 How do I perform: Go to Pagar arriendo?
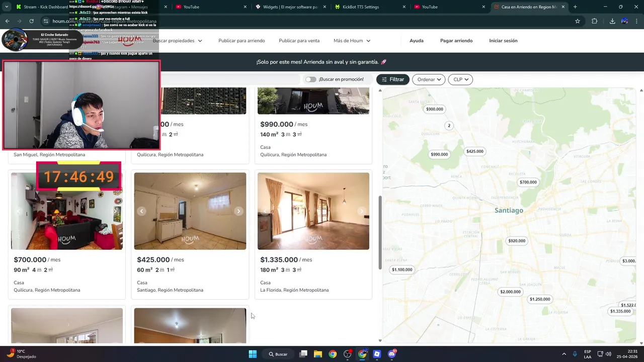(456, 41)
